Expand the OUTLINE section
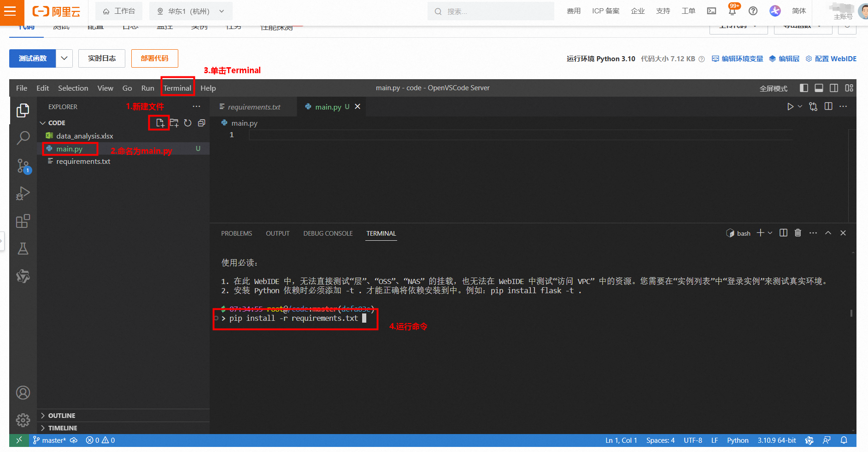868x452 pixels. 62,416
